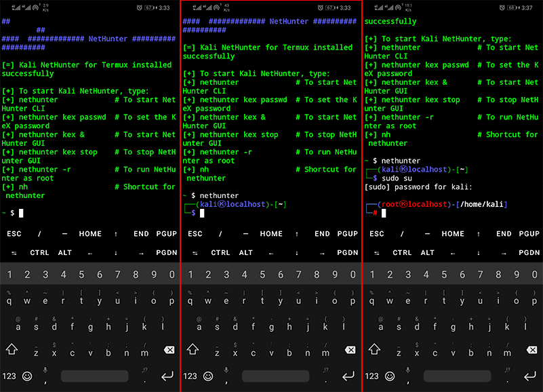The image size is (543, 392).
Task: Tap END key in the left phone screen
Action: [x=141, y=234]
